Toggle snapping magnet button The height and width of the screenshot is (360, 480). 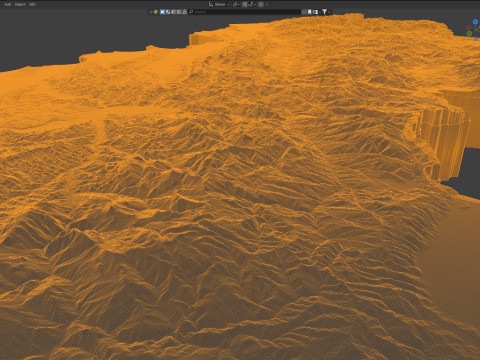pyautogui.click(x=245, y=5)
